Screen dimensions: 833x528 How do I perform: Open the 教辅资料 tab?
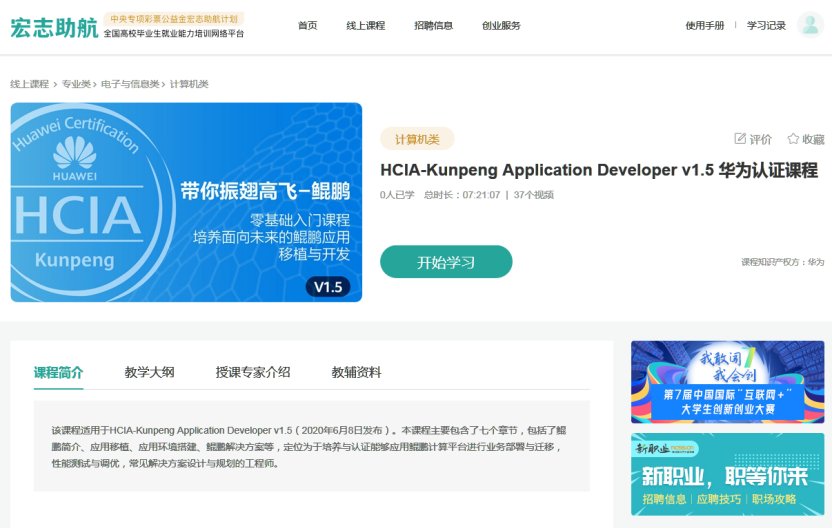click(356, 372)
